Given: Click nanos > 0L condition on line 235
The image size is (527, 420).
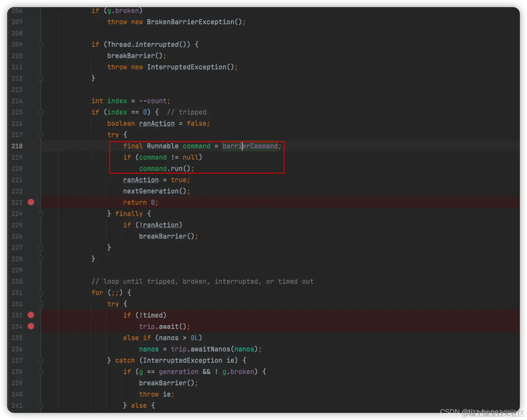Looking at the screenshot, I should click(178, 338).
